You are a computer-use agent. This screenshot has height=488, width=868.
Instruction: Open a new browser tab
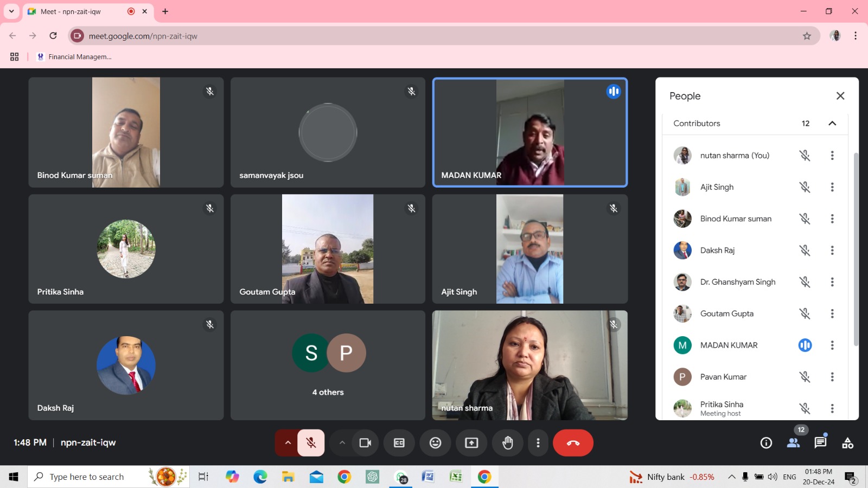(165, 11)
